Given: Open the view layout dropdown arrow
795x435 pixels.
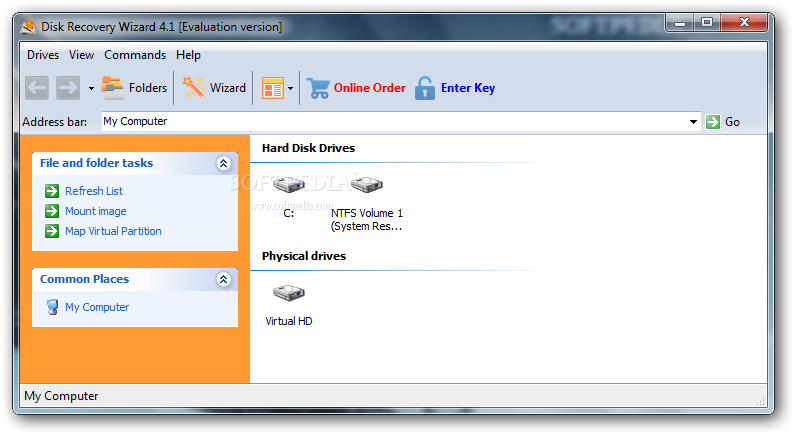Looking at the screenshot, I should pos(291,88).
